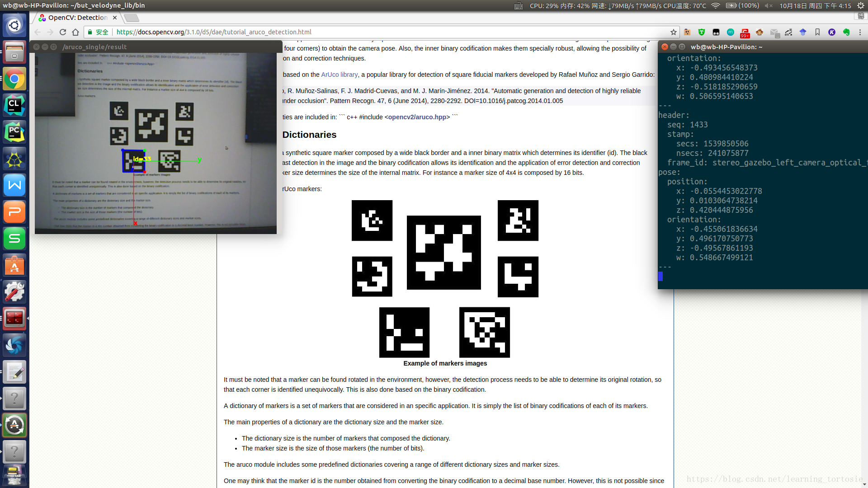Click terminal position 'z: 0.420444875956'
The image size is (868, 488).
click(714, 210)
